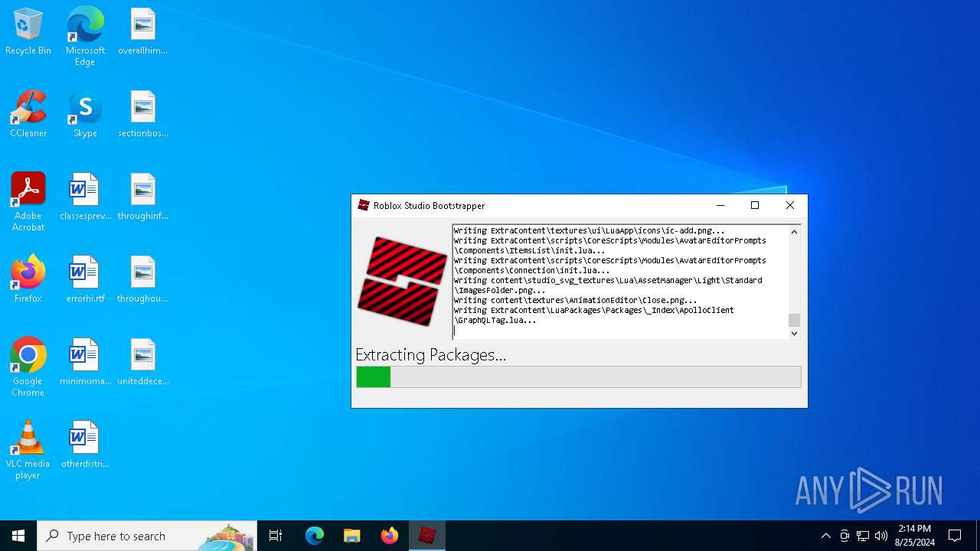Click the "Extracting Packages..." status text
The image size is (980, 551).
tap(430, 354)
